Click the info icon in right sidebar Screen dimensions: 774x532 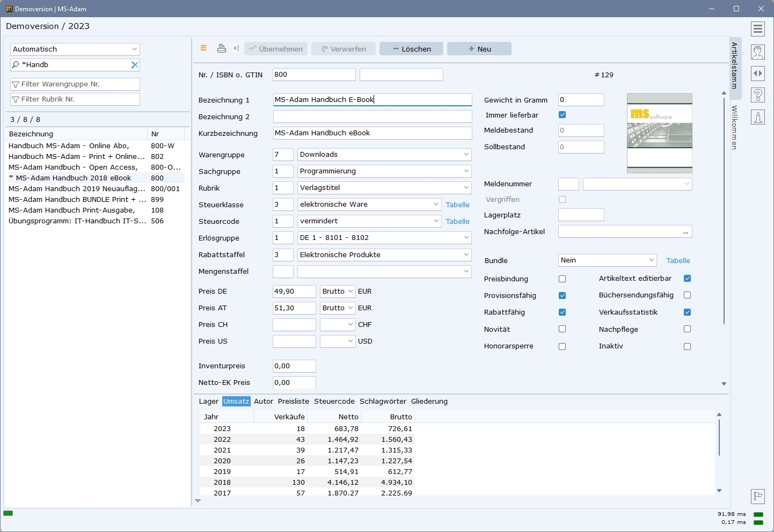click(758, 118)
